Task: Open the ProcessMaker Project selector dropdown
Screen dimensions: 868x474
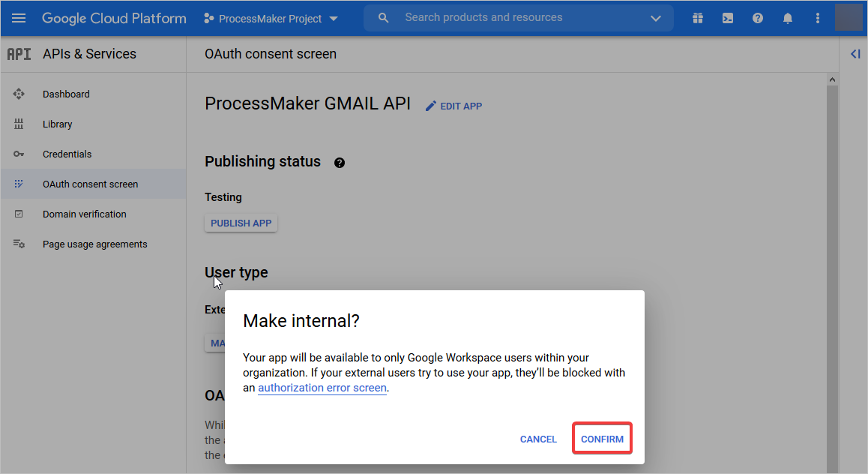Action: pos(271,18)
